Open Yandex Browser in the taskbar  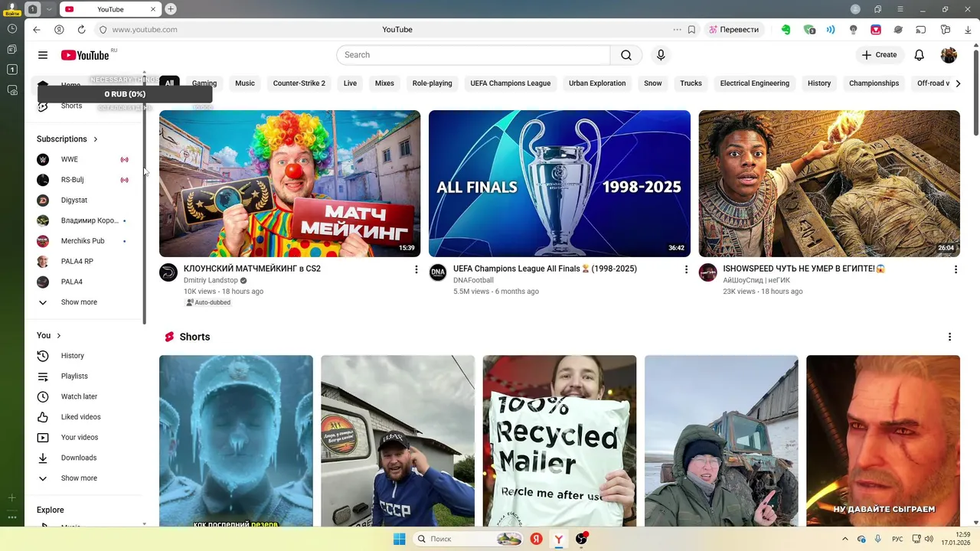(559, 539)
